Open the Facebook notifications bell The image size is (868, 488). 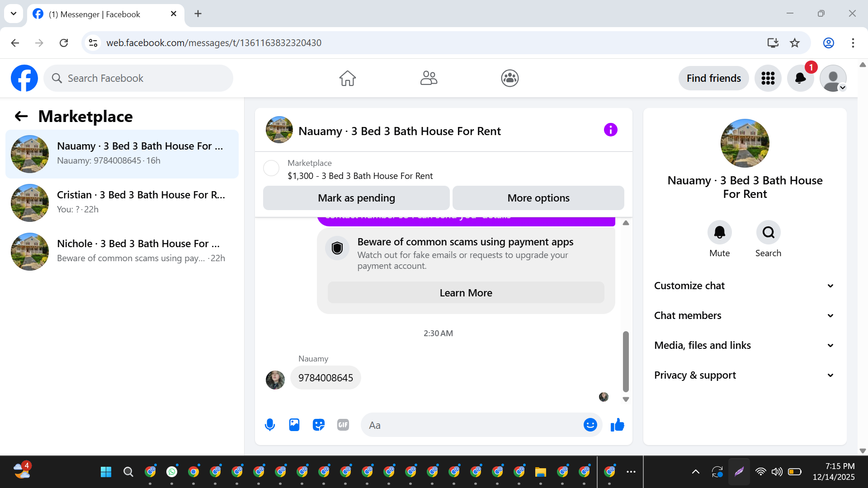(800, 78)
